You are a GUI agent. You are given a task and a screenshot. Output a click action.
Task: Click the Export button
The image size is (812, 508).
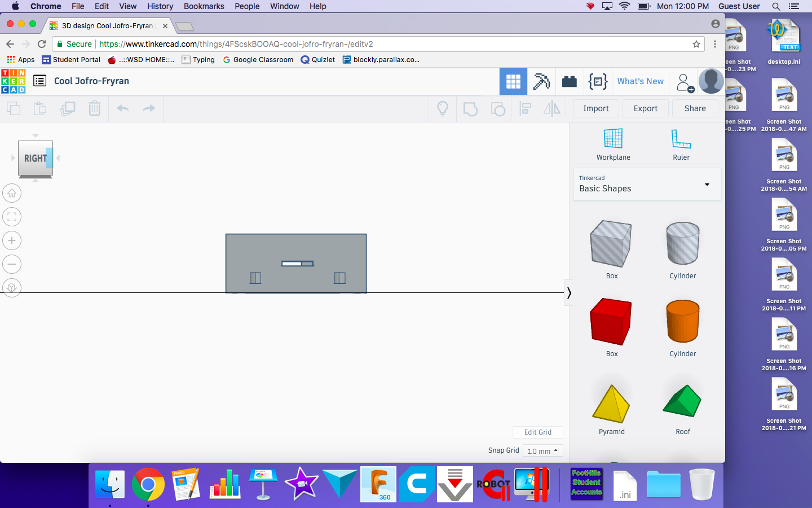[646, 108]
